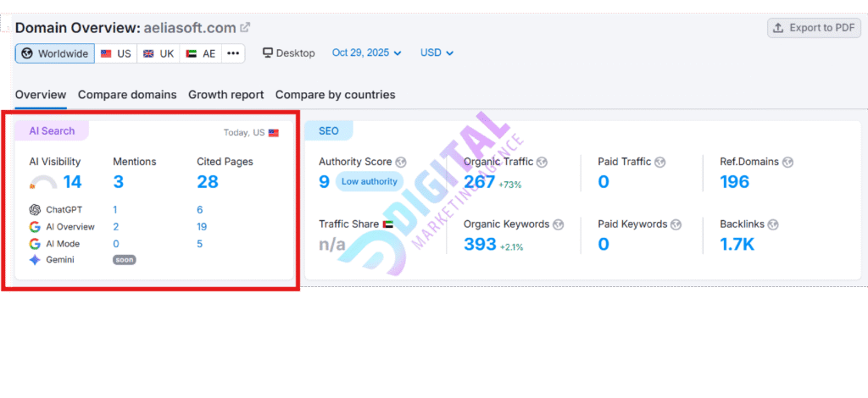Viewport: 868px width, 398px height.
Task: Open the Backlinks 1.7K value link
Action: (737, 245)
